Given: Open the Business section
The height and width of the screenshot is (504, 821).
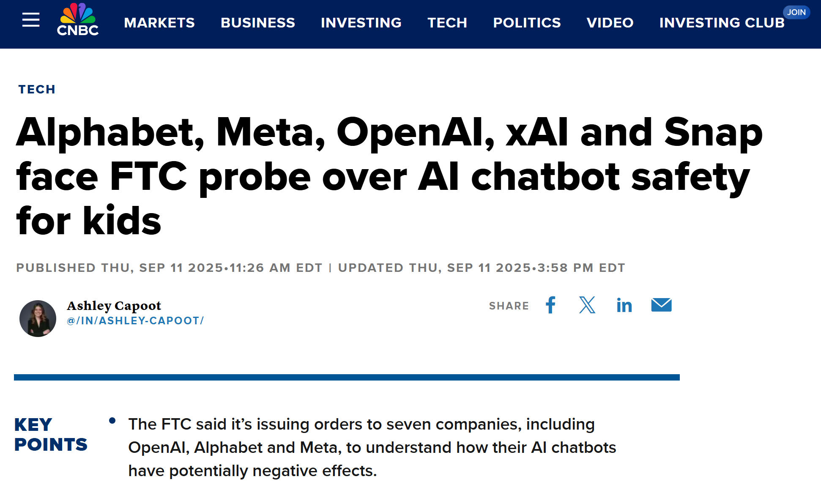Looking at the screenshot, I should point(257,22).
